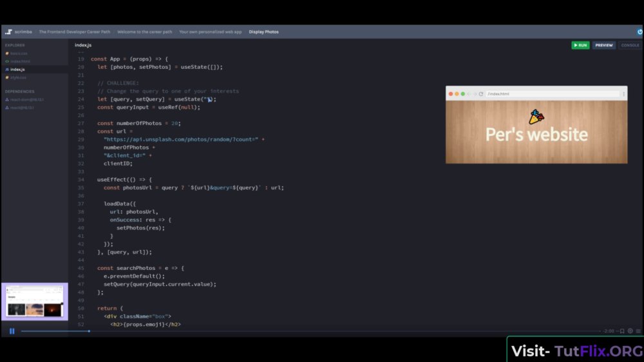Open player settings gear icon

(630, 331)
